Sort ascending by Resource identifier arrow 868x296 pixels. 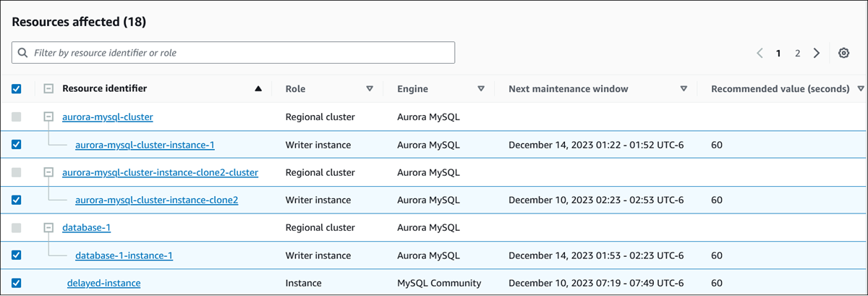pos(258,89)
